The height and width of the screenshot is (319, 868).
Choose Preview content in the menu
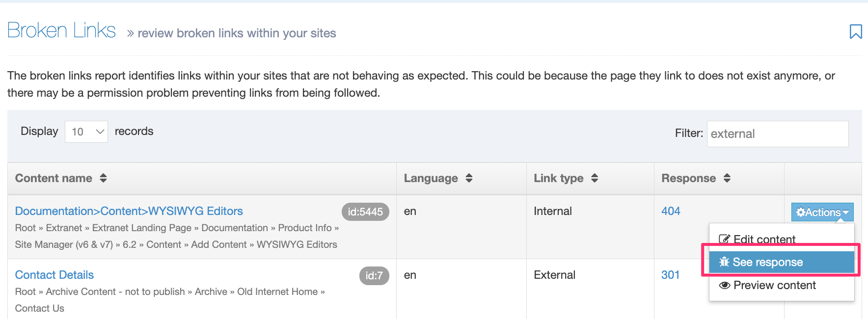click(x=774, y=285)
